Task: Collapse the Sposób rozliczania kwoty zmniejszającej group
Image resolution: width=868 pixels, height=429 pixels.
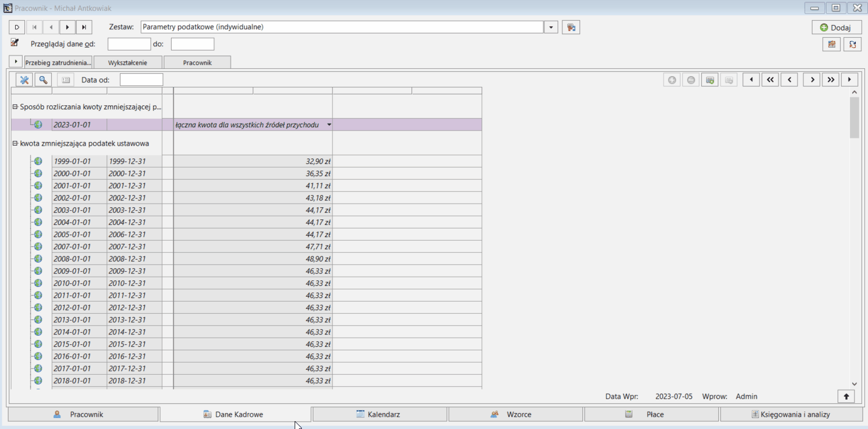Action: coord(15,107)
